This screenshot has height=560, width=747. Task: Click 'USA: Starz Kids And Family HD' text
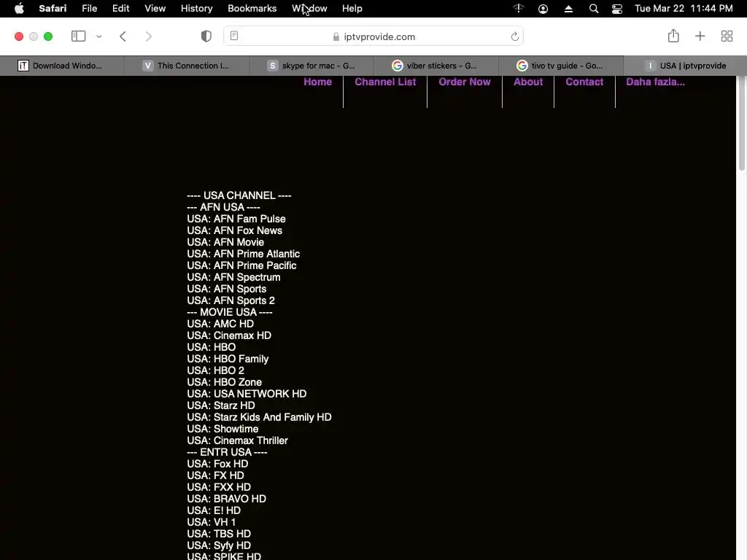tap(259, 417)
